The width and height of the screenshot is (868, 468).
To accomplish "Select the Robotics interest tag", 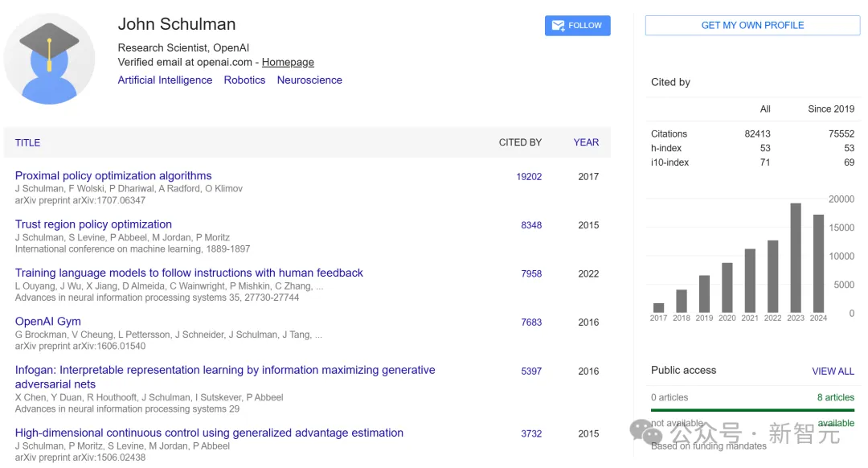I will click(x=244, y=80).
